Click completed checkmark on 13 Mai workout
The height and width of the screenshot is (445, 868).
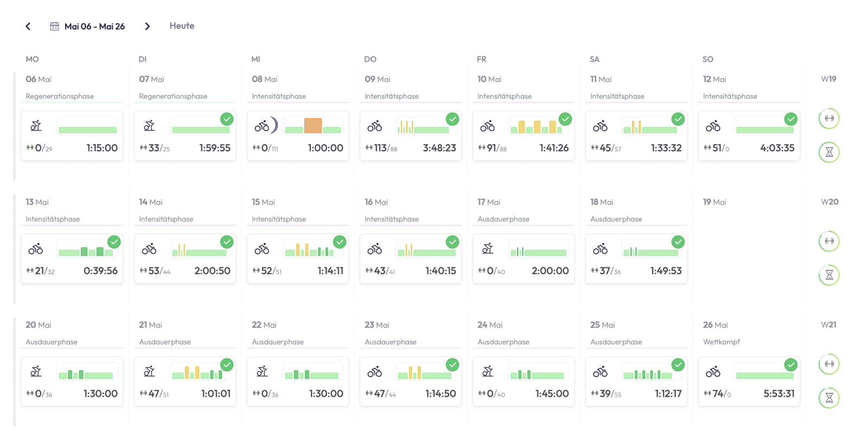click(114, 242)
